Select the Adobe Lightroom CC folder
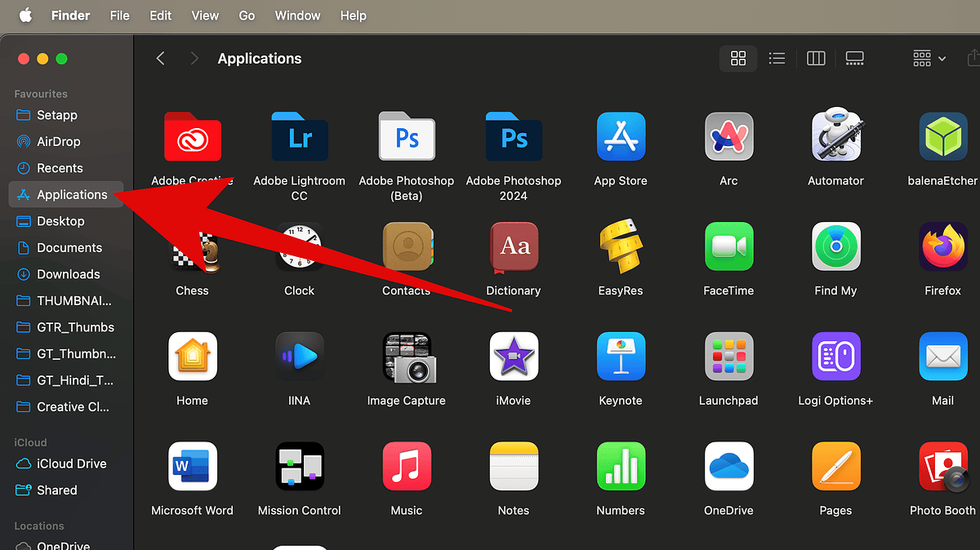Screen dimensions: 980x550 pos(300,137)
